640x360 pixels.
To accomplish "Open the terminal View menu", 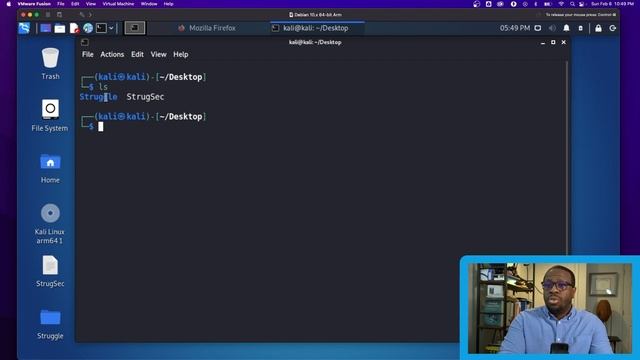I will pos(158,54).
